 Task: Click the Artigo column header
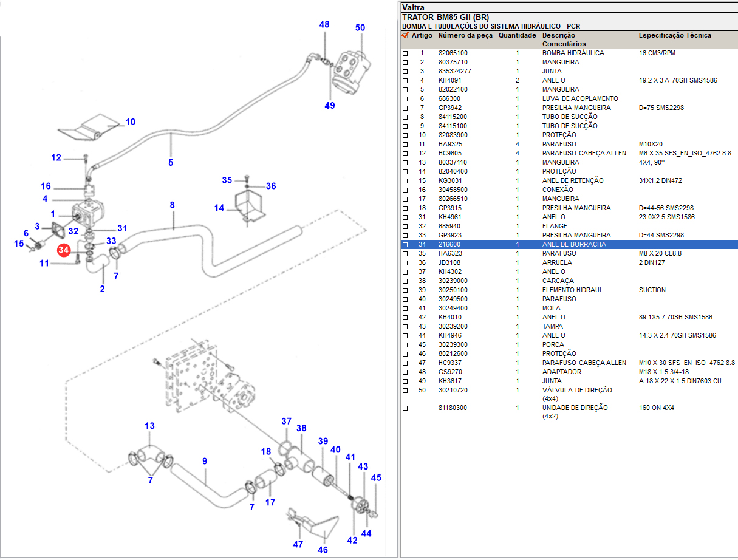pos(422,35)
